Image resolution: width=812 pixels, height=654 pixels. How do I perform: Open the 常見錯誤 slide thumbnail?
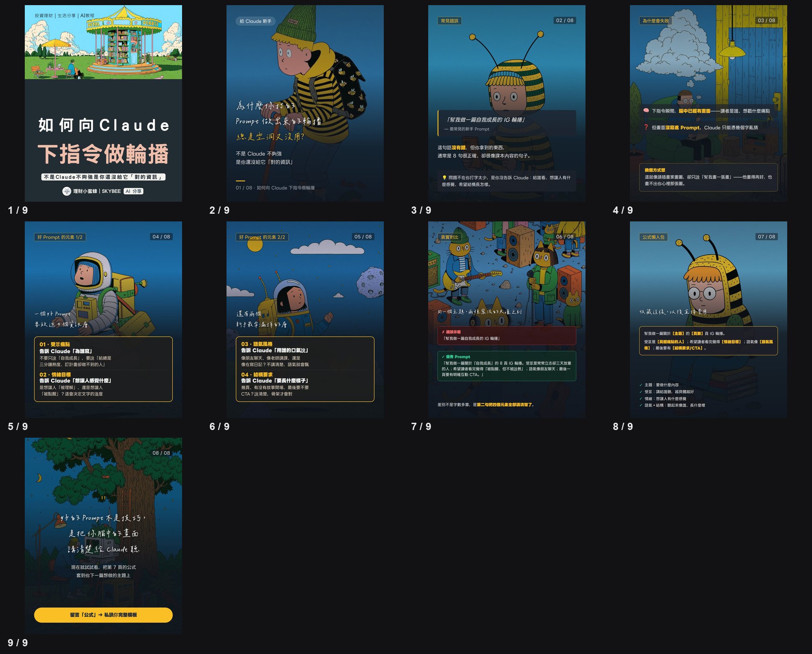tap(507, 103)
